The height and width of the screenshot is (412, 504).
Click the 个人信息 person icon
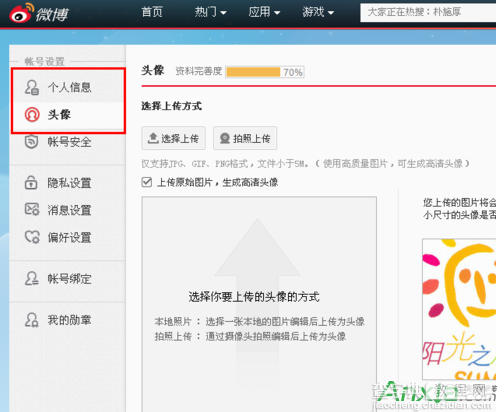[x=32, y=87]
